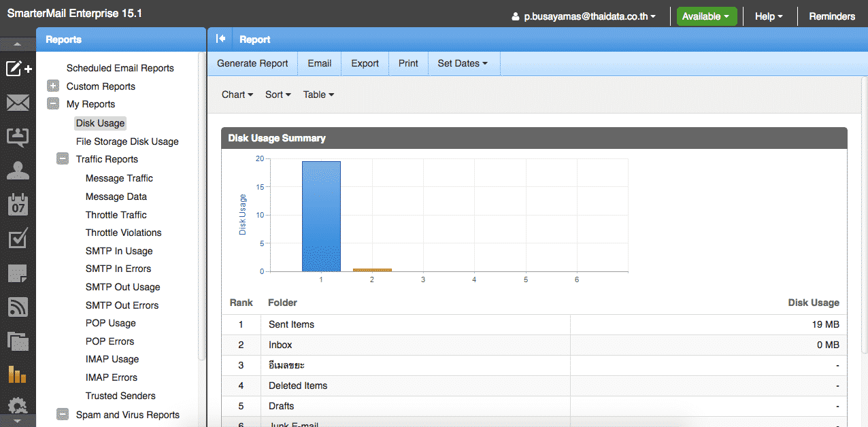This screenshot has width=868, height=427.
Task: Click the อีเมลขยะ folder row
Action: (534, 365)
